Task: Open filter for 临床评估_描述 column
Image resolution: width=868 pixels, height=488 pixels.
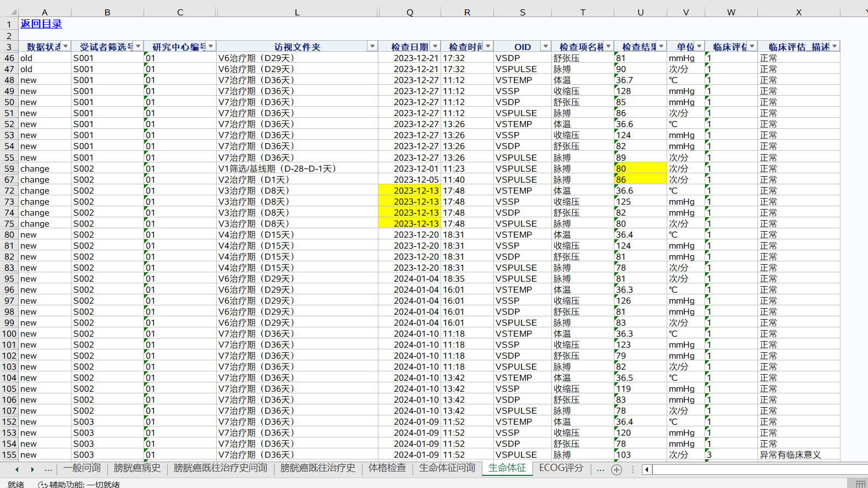Action: (834, 47)
